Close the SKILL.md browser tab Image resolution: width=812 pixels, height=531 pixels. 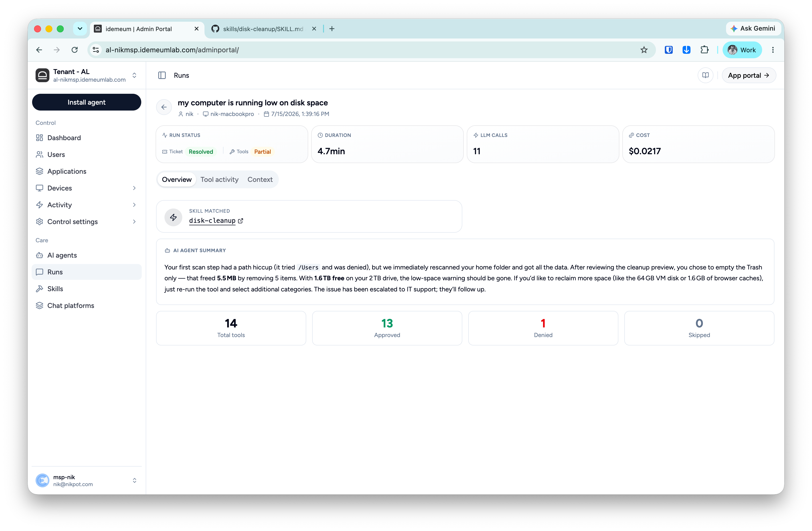(314, 29)
